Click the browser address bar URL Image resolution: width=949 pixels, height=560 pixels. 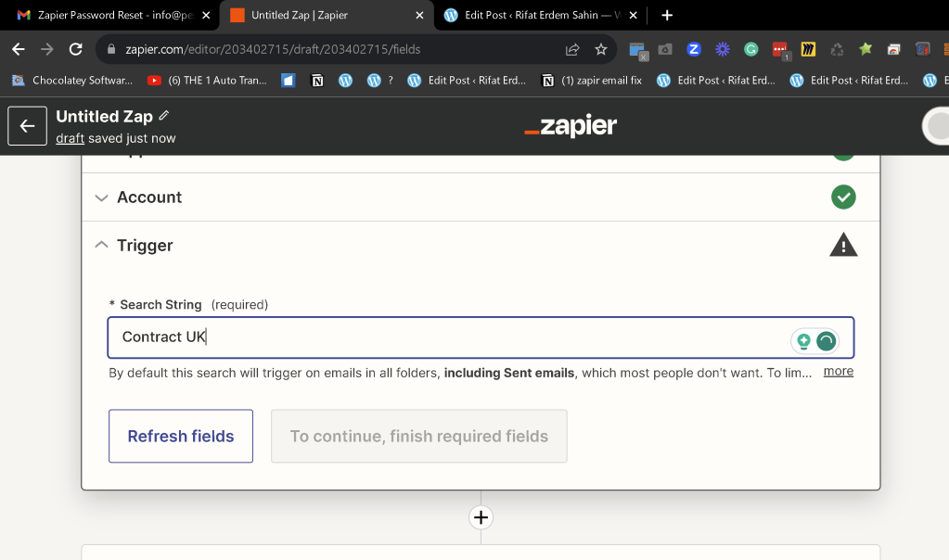[273, 49]
